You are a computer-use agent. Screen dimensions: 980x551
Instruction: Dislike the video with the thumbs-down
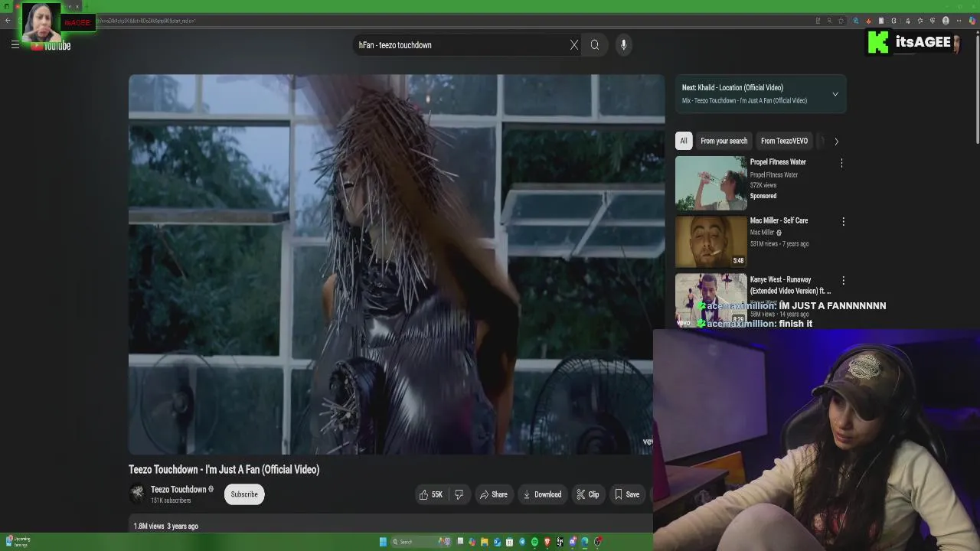(459, 494)
